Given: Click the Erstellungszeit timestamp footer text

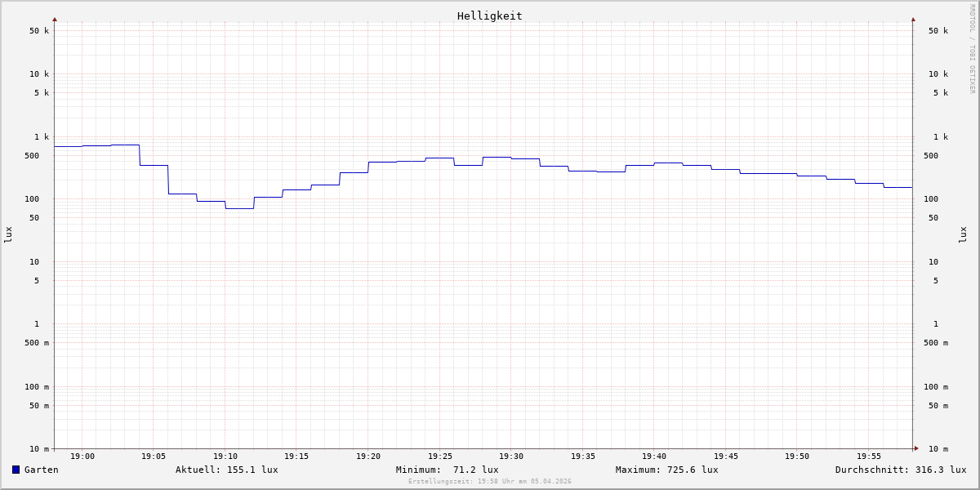Looking at the screenshot, I should (489, 482).
